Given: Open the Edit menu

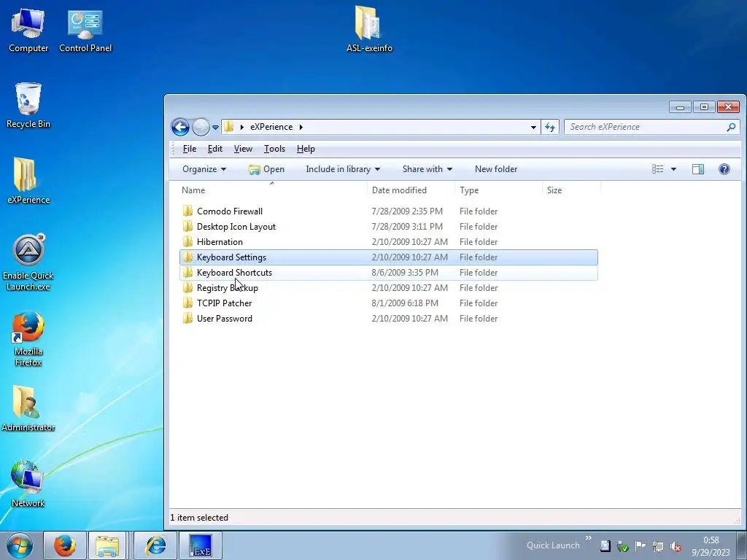Looking at the screenshot, I should (215, 149).
